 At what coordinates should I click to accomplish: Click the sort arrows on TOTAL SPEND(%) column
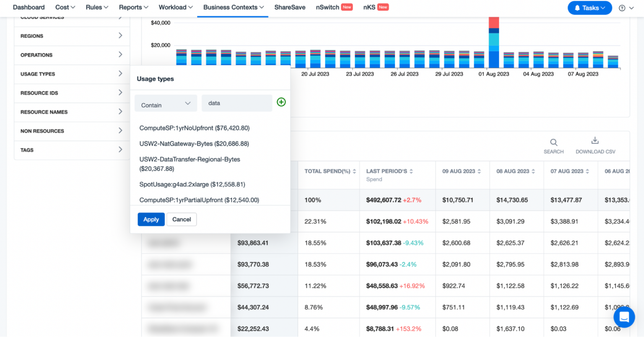click(354, 171)
